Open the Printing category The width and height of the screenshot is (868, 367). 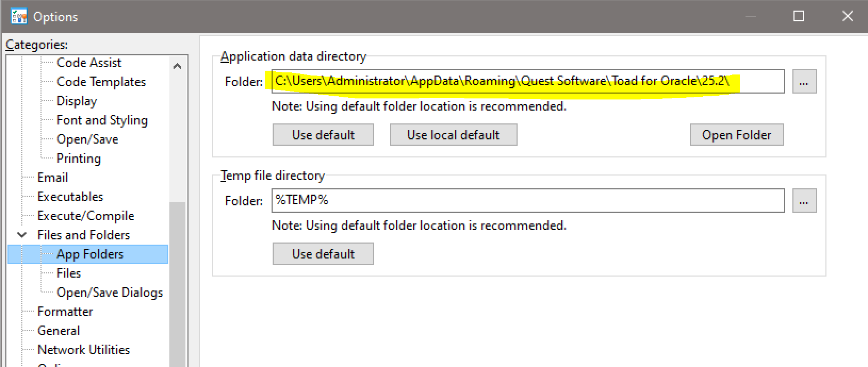point(78,158)
